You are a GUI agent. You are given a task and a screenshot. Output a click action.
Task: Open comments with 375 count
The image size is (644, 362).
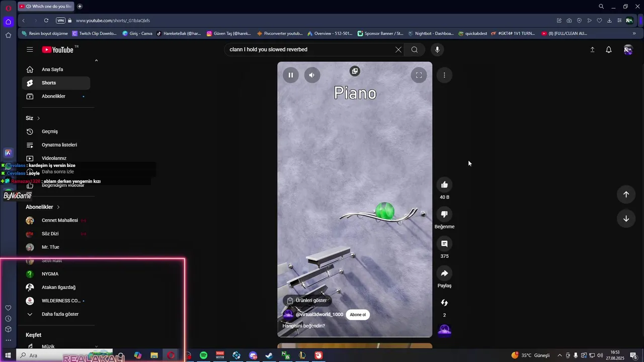coord(444,244)
